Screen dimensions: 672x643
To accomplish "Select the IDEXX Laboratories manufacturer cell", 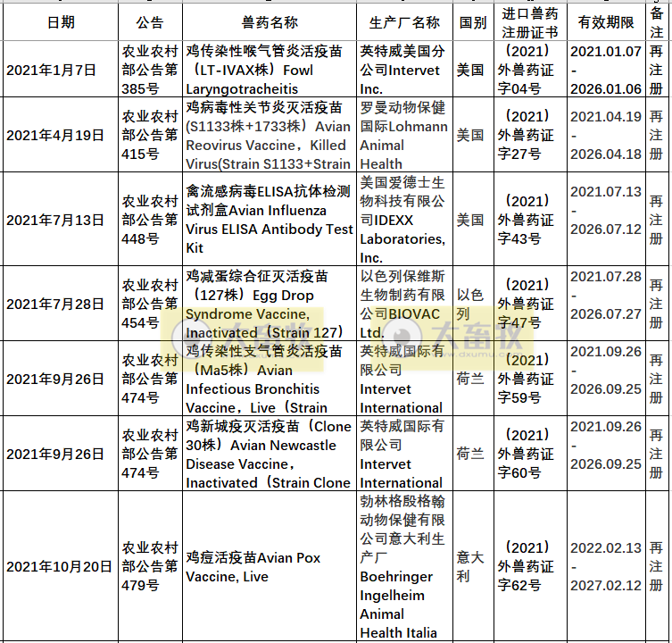I will pyautogui.click(x=404, y=220).
